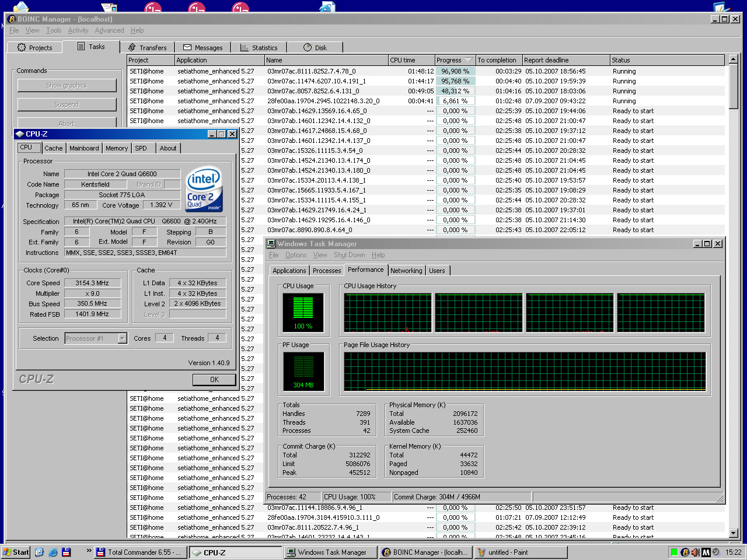Image resolution: width=747 pixels, height=560 pixels.
Task: Click the M tray icon
Action: (x=706, y=552)
